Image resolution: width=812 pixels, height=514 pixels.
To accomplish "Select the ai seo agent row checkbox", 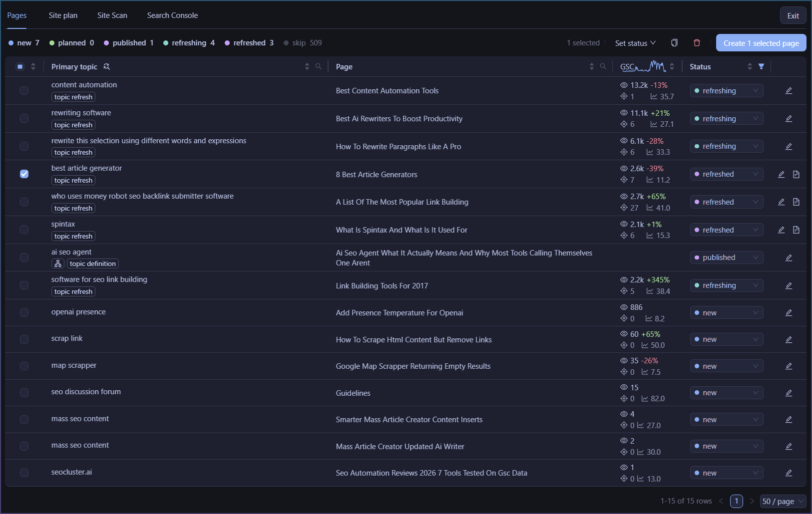I will click(24, 257).
